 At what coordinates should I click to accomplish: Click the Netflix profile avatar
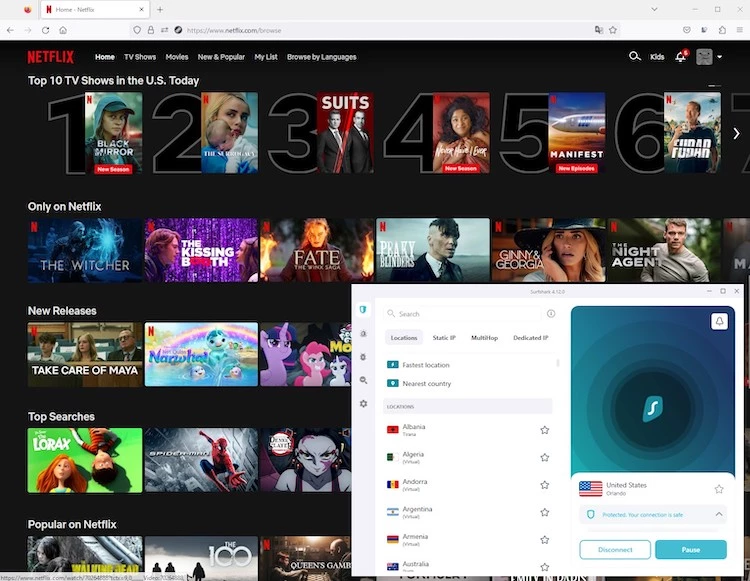click(x=704, y=57)
